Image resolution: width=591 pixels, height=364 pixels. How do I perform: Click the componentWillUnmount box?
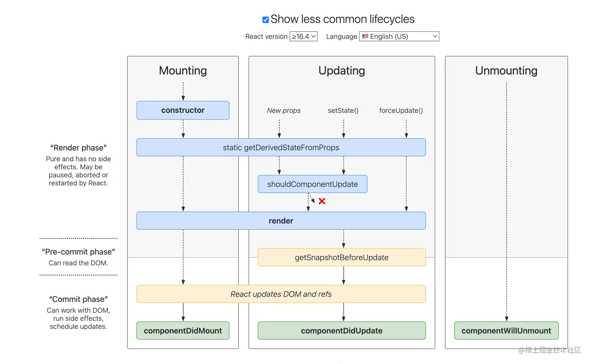(506, 331)
